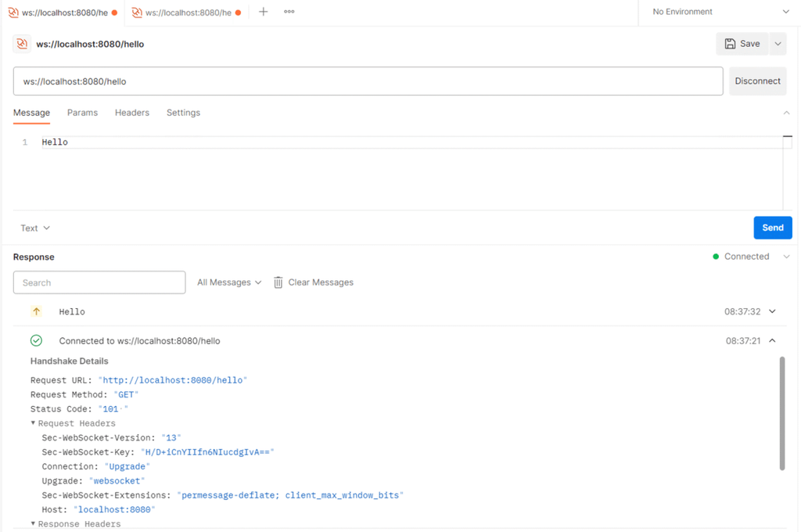Screen dimensions: 801x532
Task: Open the Save options dropdown arrow
Action: pyautogui.click(x=778, y=44)
